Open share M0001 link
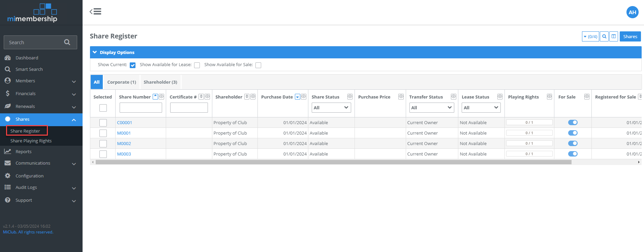Screen dimensions: 644x252 [x=124, y=133]
